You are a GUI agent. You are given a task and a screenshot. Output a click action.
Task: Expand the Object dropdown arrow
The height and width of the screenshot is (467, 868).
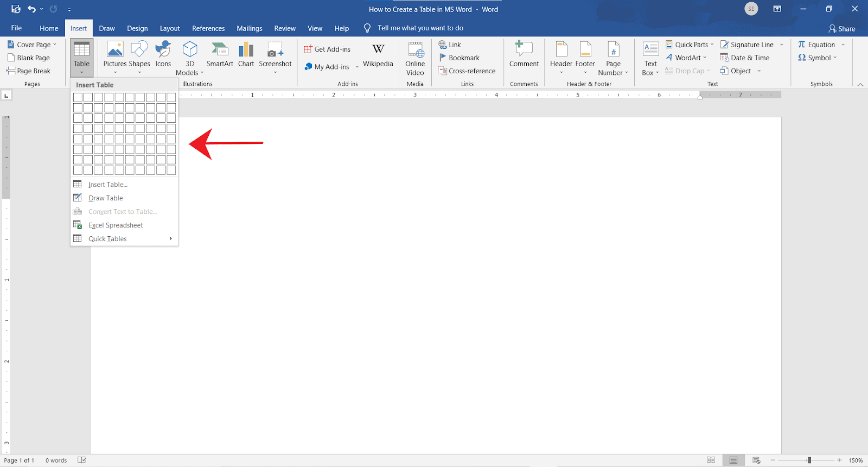click(759, 71)
